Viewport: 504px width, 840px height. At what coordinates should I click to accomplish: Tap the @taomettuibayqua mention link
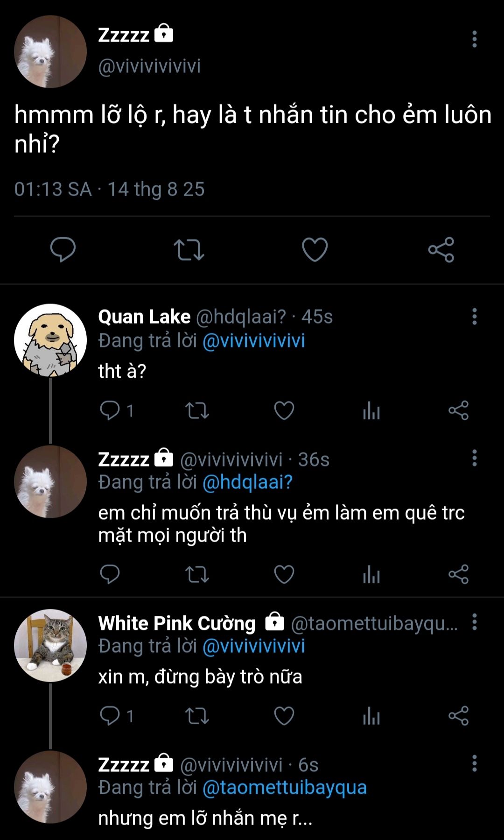(285, 787)
